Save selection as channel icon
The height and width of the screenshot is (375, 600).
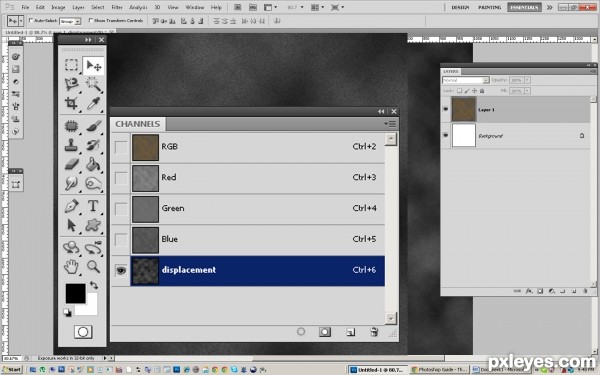click(324, 332)
